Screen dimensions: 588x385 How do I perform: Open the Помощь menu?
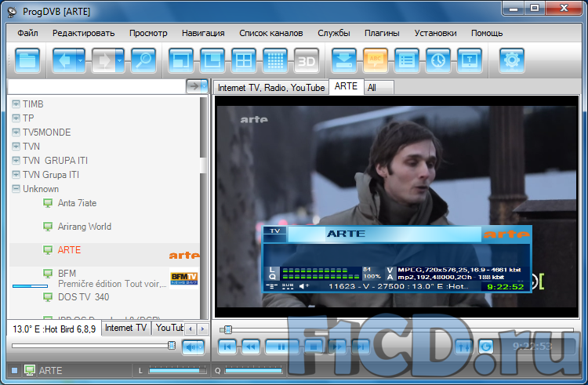487,33
